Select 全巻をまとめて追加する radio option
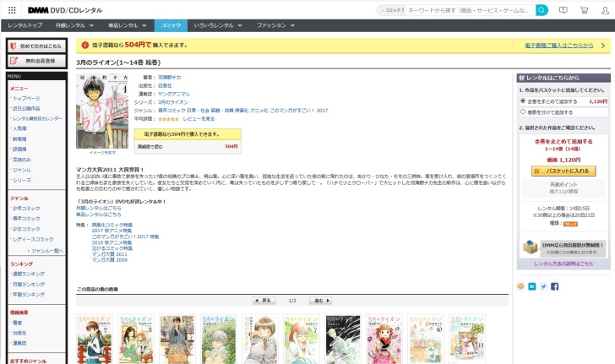 point(523,101)
